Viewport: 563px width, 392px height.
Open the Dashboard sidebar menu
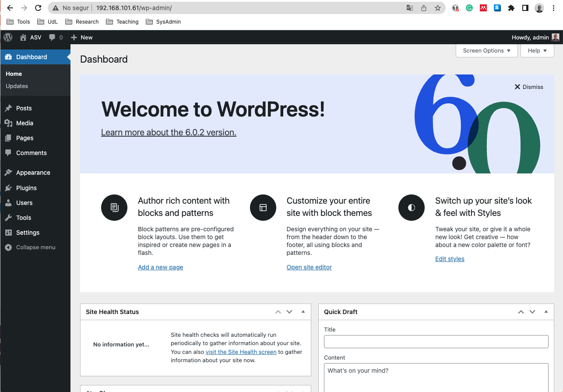[x=35, y=57]
